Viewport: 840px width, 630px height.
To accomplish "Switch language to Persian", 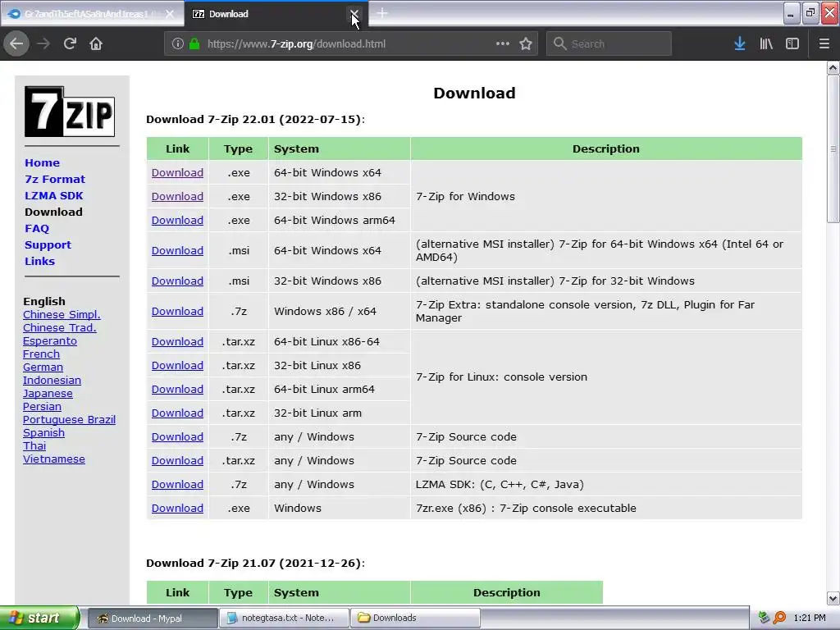I will point(42,407).
